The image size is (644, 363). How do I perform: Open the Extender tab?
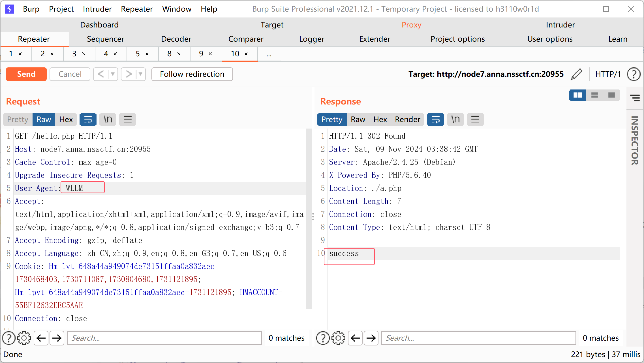point(375,39)
